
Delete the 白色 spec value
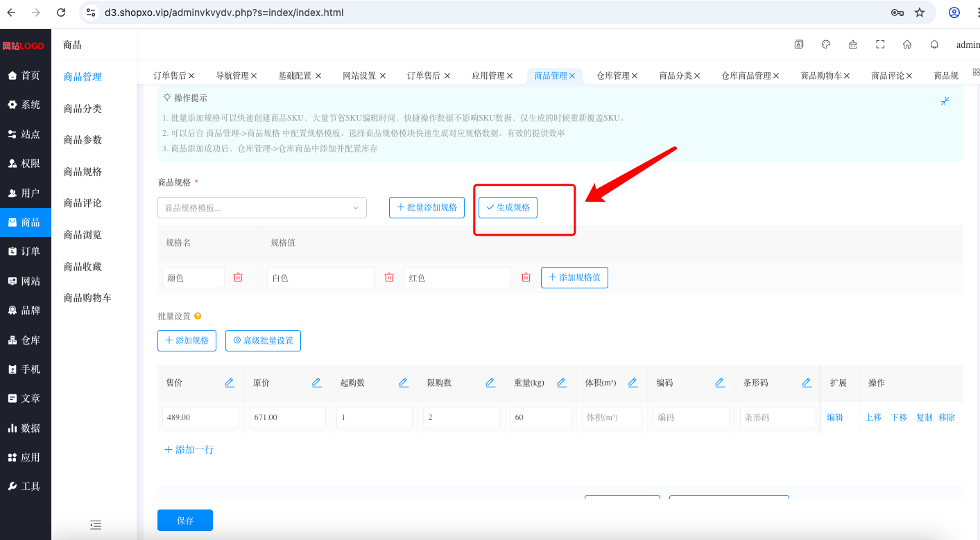click(389, 277)
